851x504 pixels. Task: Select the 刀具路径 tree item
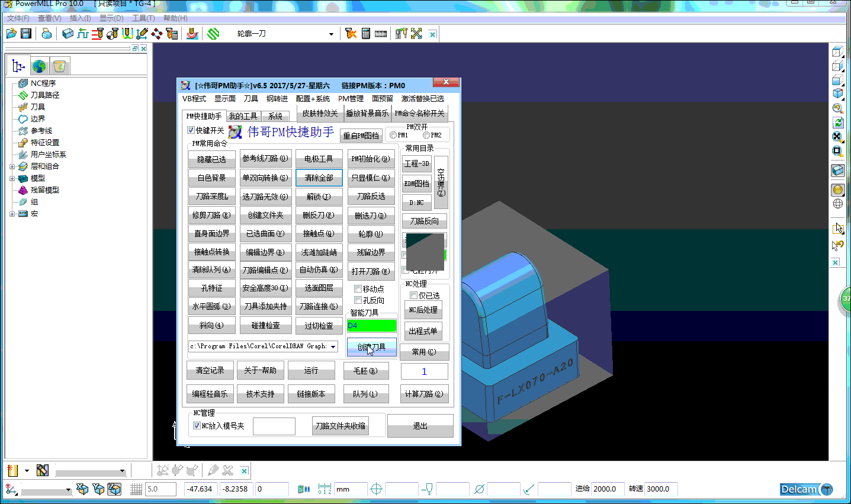[x=45, y=95]
